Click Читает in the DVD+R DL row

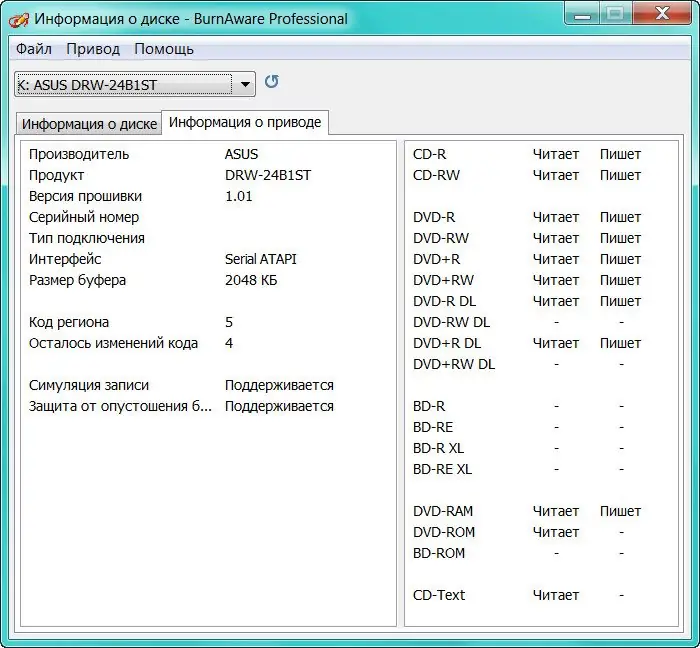pyautogui.click(x=556, y=343)
